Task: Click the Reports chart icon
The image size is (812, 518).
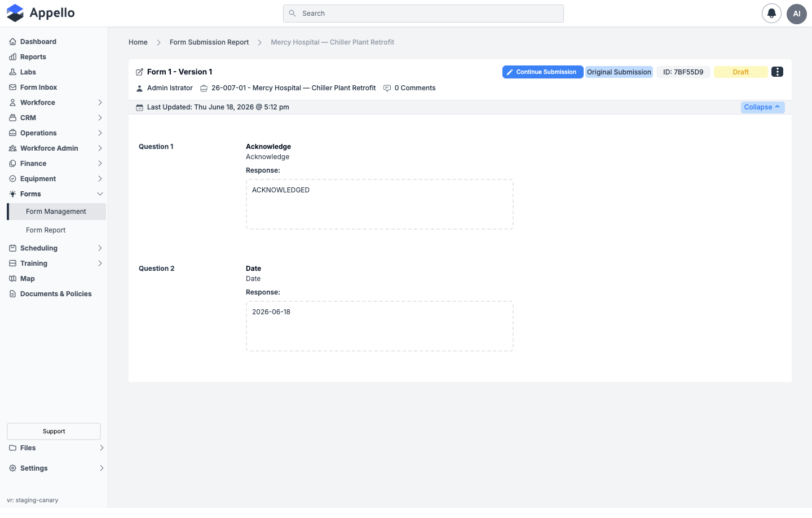Action: pyautogui.click(x=12, y=57)
